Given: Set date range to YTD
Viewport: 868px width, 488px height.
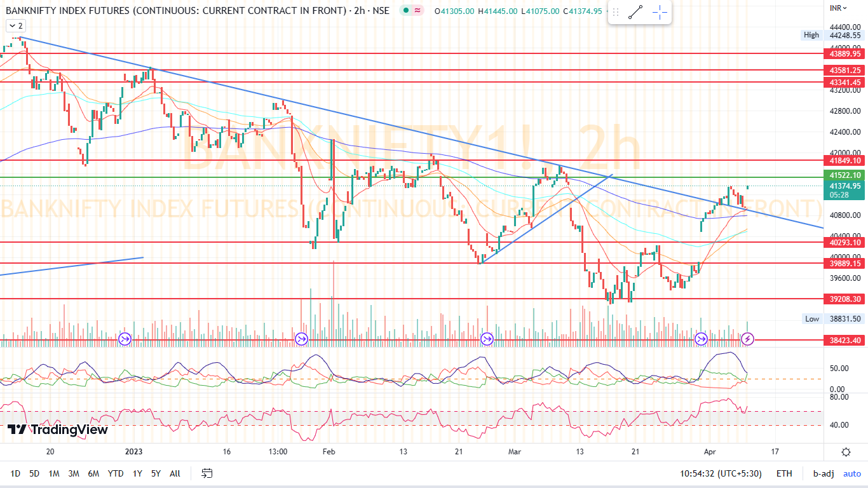Looking at the screenshot, I should (x=116, y=473).
